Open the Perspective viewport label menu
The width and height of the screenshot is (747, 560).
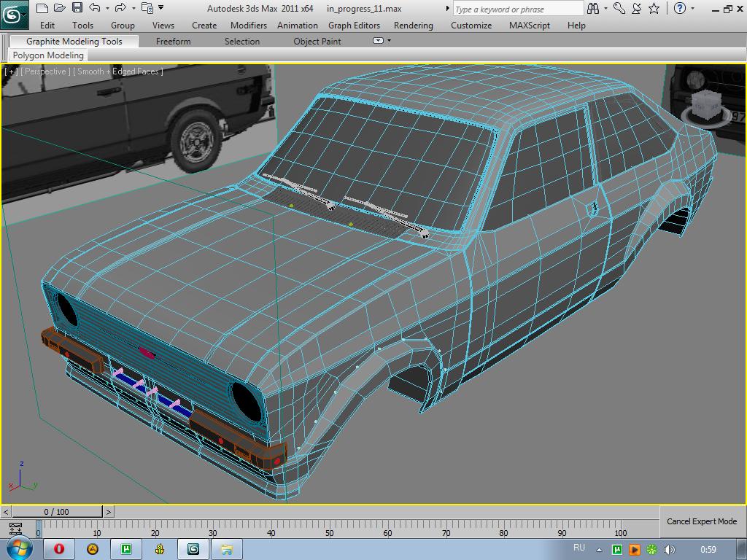click(44, 71)
